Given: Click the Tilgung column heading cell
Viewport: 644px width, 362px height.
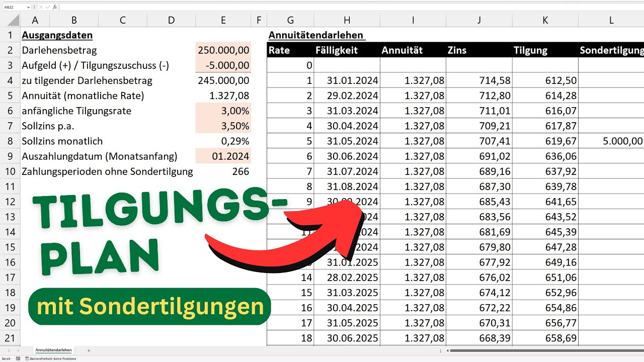Looking at the screenshot, I should [x=545, y=50].
